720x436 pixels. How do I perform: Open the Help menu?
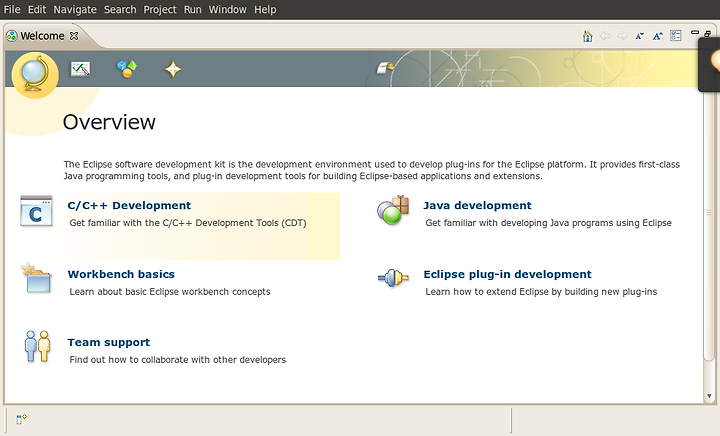265,9
